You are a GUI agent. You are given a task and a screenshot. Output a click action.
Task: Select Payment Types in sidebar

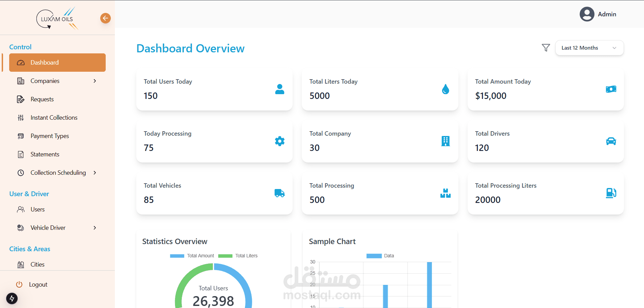tap(57, 136)
